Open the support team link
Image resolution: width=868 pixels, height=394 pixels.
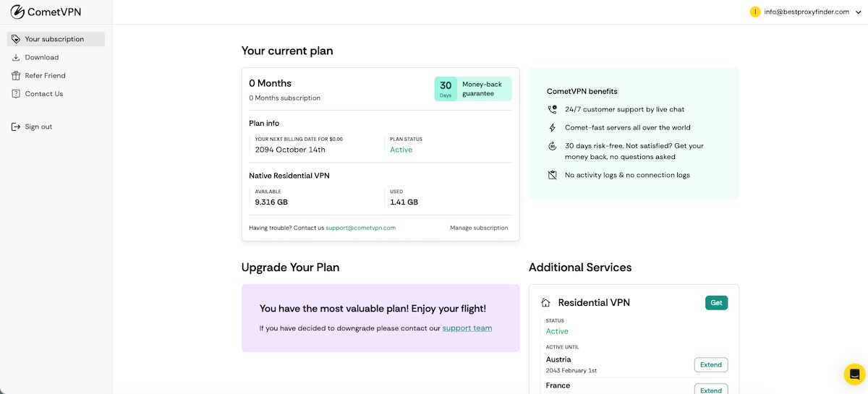pos(467,328)
